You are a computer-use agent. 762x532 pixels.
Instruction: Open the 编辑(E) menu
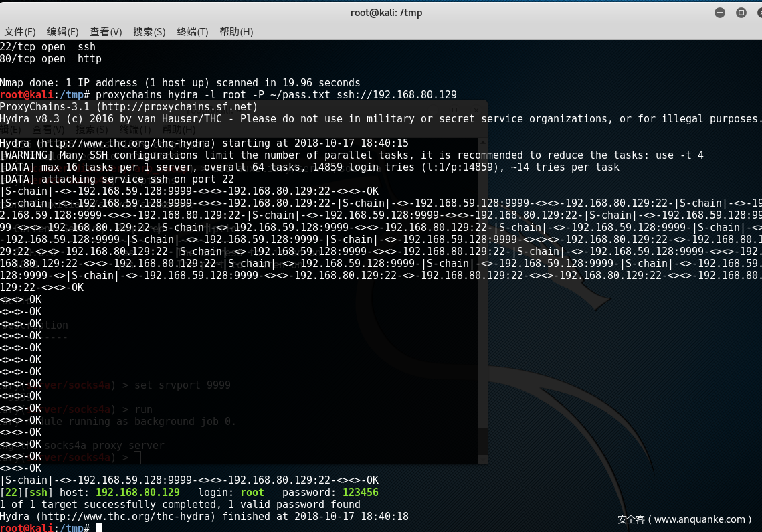[63, 32]
